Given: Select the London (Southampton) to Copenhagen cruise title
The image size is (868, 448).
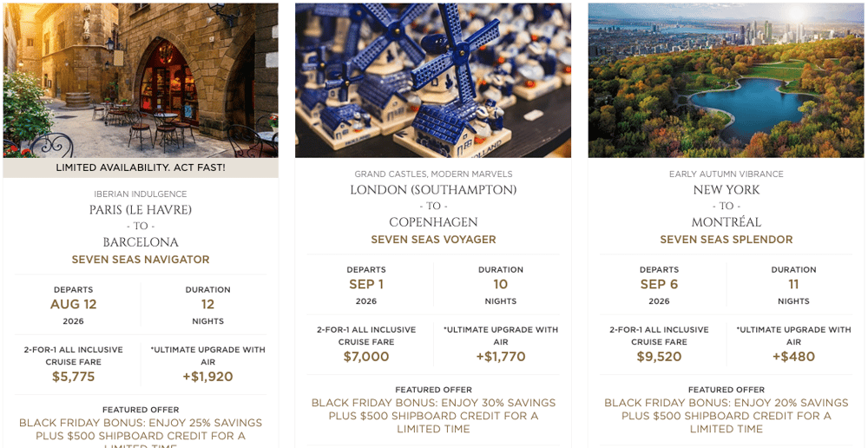Looking at the screenshot, I should pos(433,206).
